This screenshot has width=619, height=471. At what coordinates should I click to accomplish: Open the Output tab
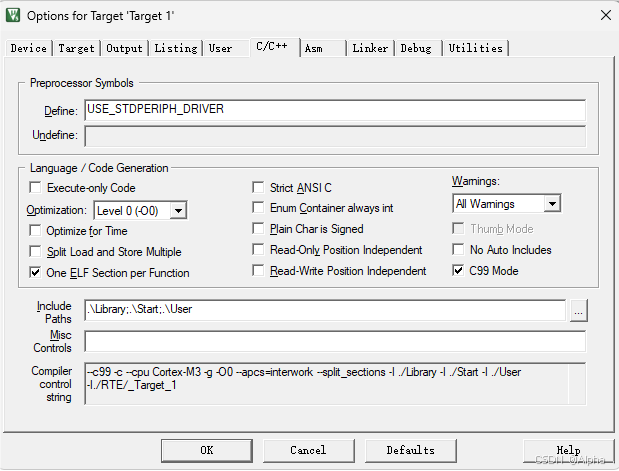coord(124,48)
